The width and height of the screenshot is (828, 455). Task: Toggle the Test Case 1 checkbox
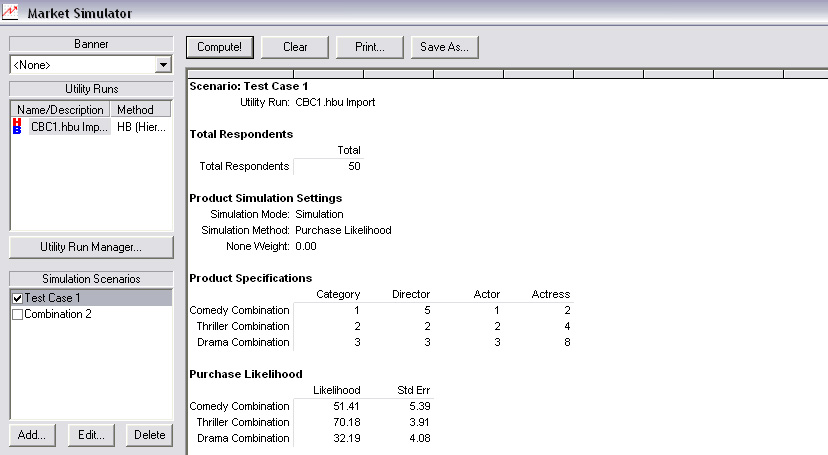pos(17,298)
